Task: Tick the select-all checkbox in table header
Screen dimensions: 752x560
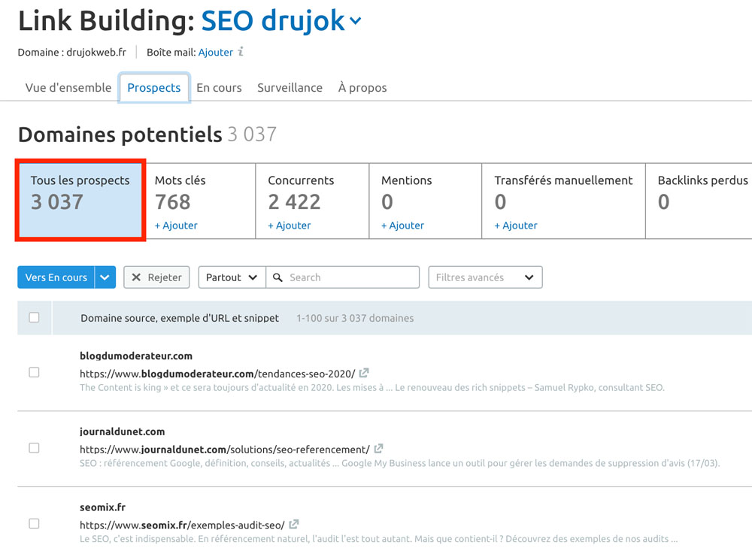Action: (34, 317)
